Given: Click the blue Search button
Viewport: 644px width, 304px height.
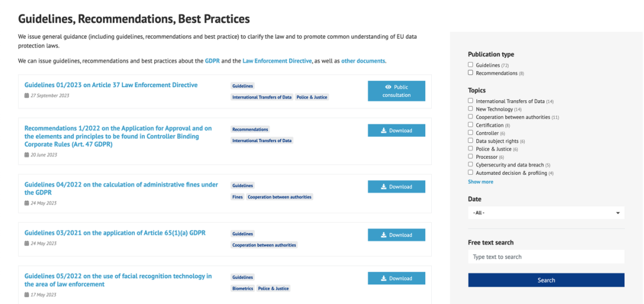Looking at the screenshot, I should pyautogui.click(x=546, y=280).
